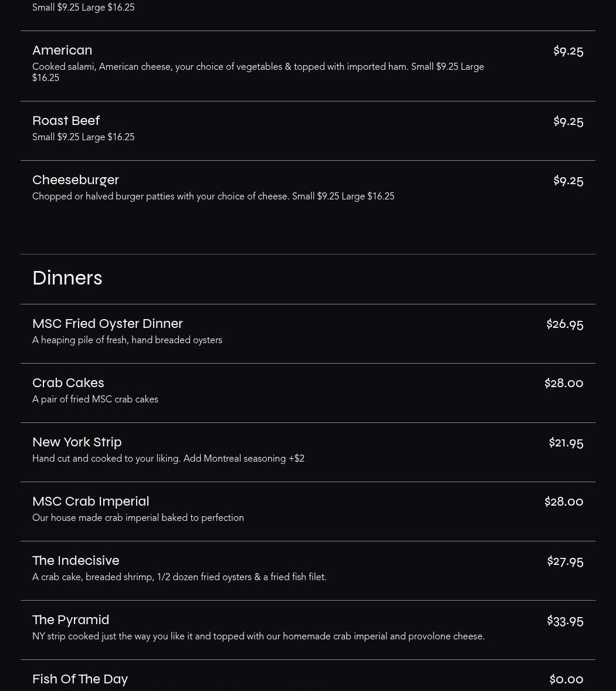Select MSC Fried Oyster Dinner
This screenshot has height=691, width=616.
[x=307, y=334]
